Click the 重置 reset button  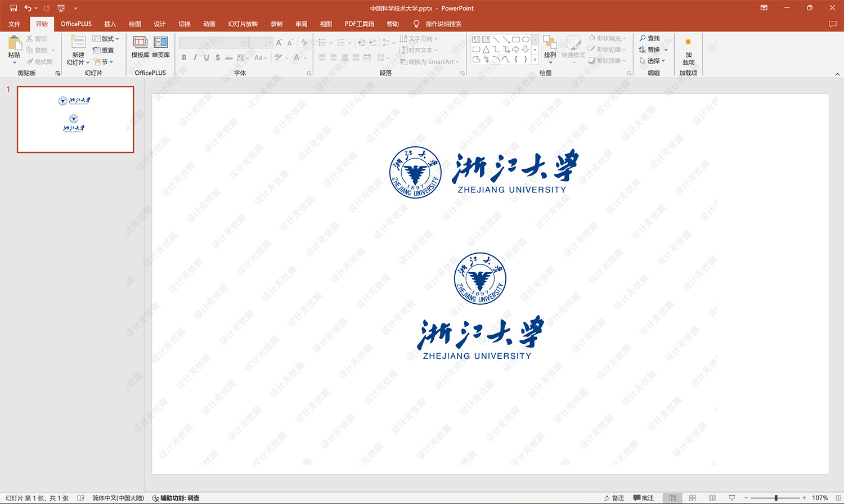[x=104, y=50]
